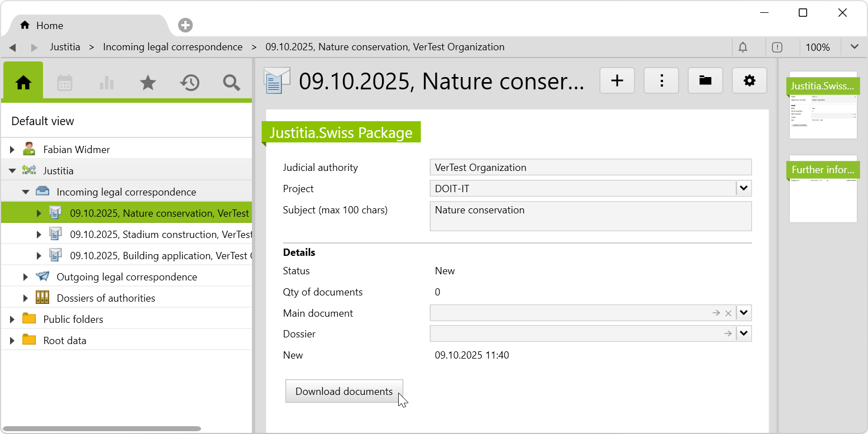Viewport: 868px width, 434px height.
Task: Click the folder button in header
Action: (705, 81)
